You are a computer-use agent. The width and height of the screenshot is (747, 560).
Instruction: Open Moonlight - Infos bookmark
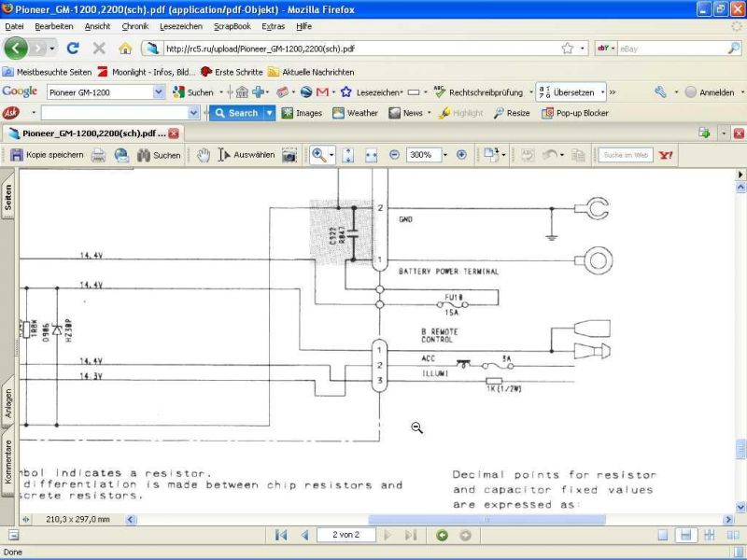pyautogui.click(x=147, y=72)
